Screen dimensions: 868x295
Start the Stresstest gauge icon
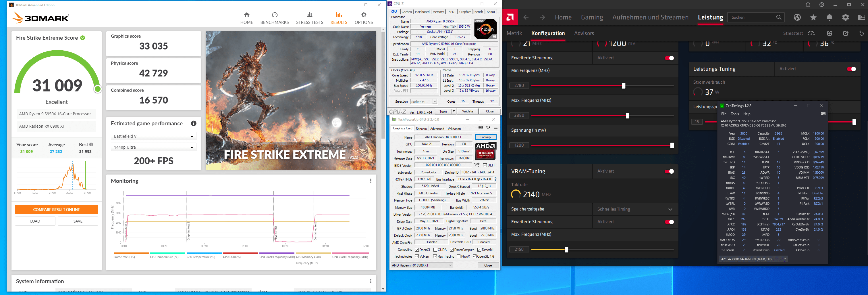pyautogui.click(x=811, y=33)
